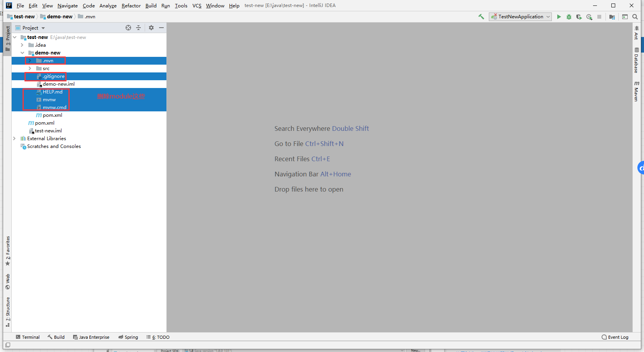Click the Stop square icon
This screenshot has height=352, width=644.
[x=599, y=17]
